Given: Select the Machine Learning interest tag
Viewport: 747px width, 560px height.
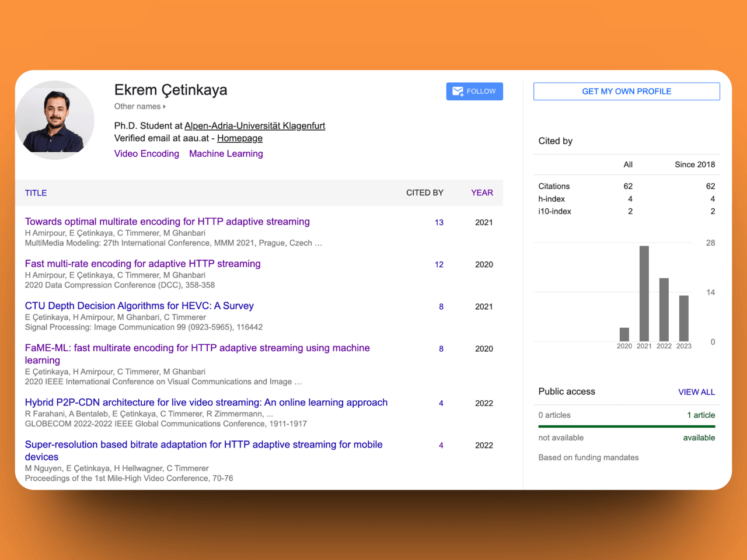Looking at the screenshot, I should click(226, 153).
